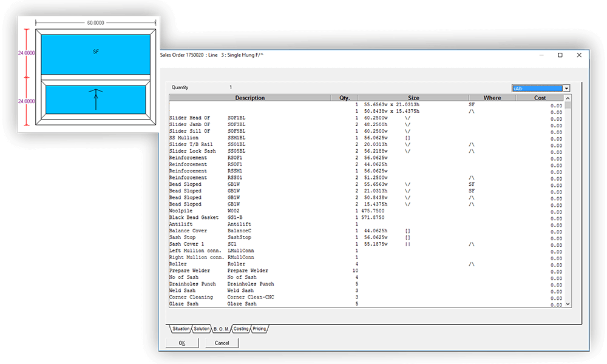The height and width of the screenshot is (364, 607).
Task: Click the vertical scrollbar thumb
Action: [567, 106]
